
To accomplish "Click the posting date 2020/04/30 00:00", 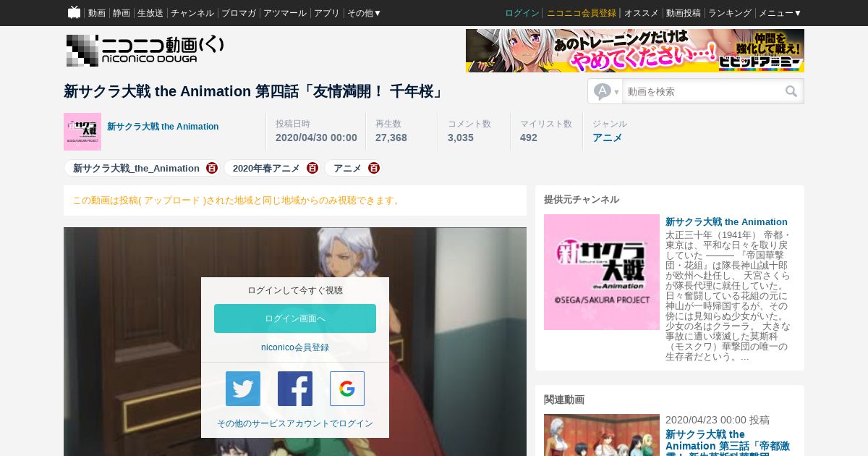I will [x=316, y=138].
